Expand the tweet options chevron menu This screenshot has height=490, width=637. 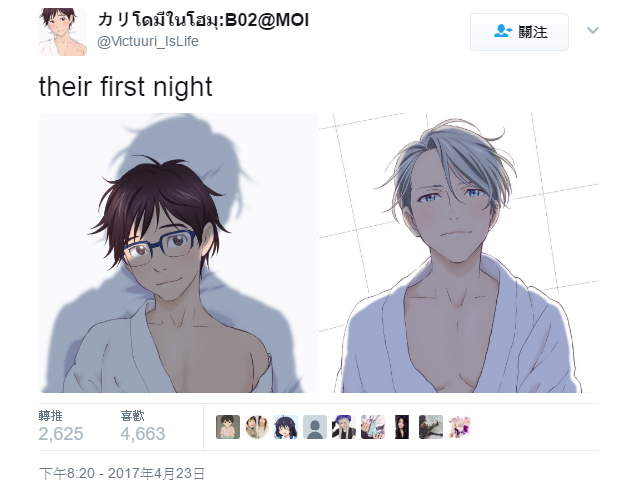click(593, 30)
